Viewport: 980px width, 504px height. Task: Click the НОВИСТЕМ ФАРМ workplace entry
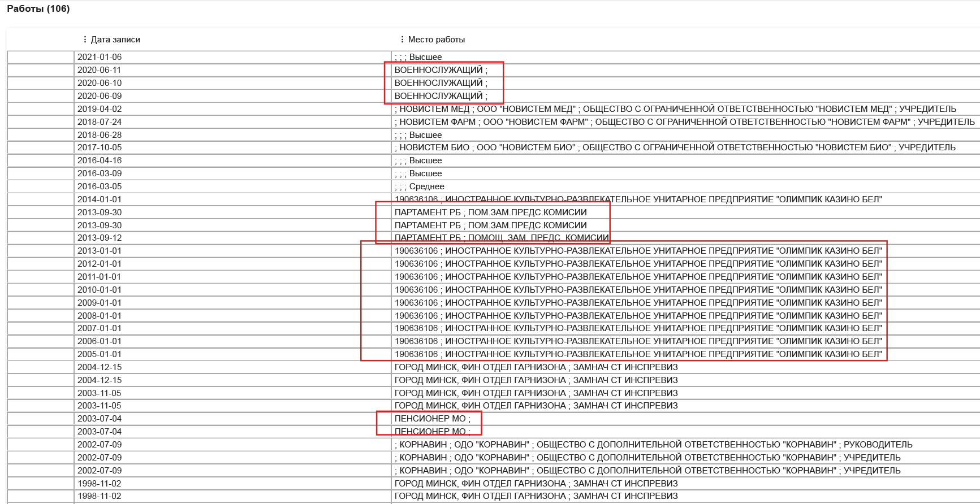click(684, 122)
